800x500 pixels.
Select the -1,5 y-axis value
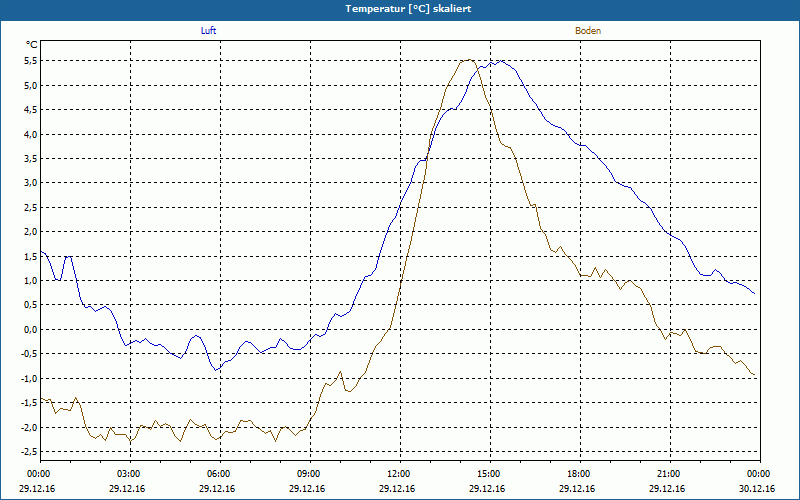(x=30, y=403)
